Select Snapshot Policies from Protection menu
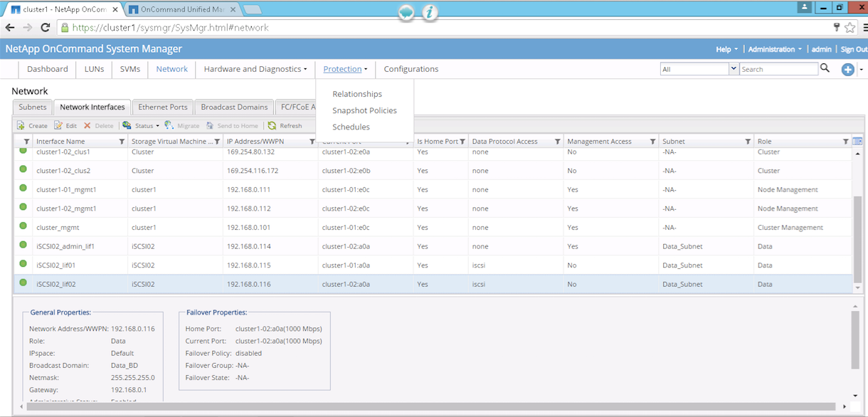 (x=364, y=110)
